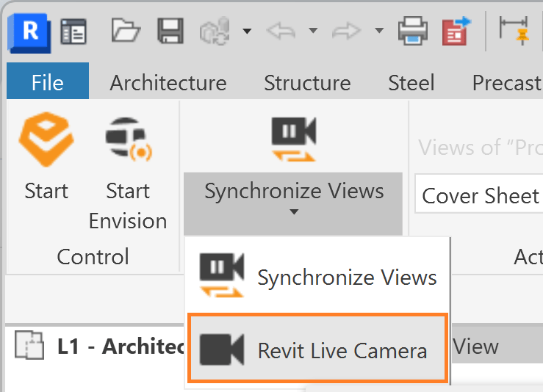
Task: Switch to the Architecture ribbon tab
Action: [x=168, y=83]
